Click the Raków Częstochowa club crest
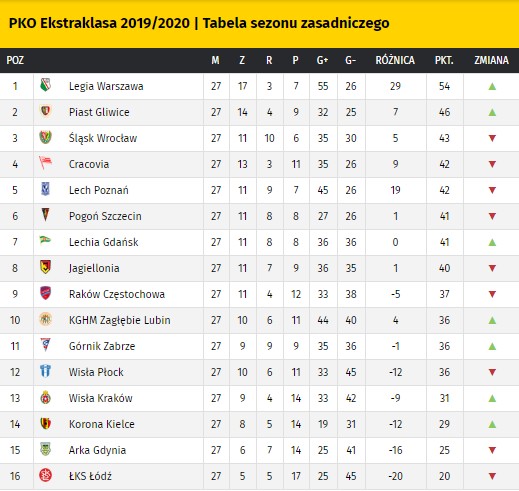The width and height of the screenshot is (519, 491). 46,293
